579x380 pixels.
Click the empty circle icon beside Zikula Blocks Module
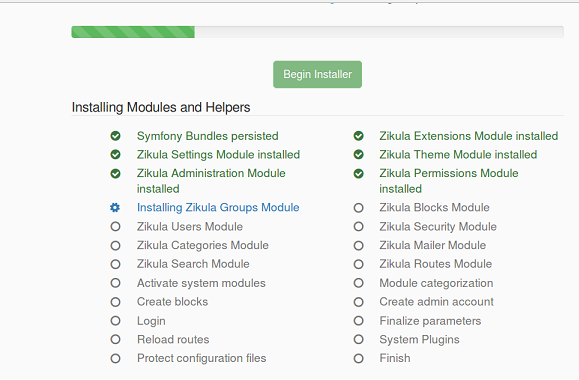[358, 208]
